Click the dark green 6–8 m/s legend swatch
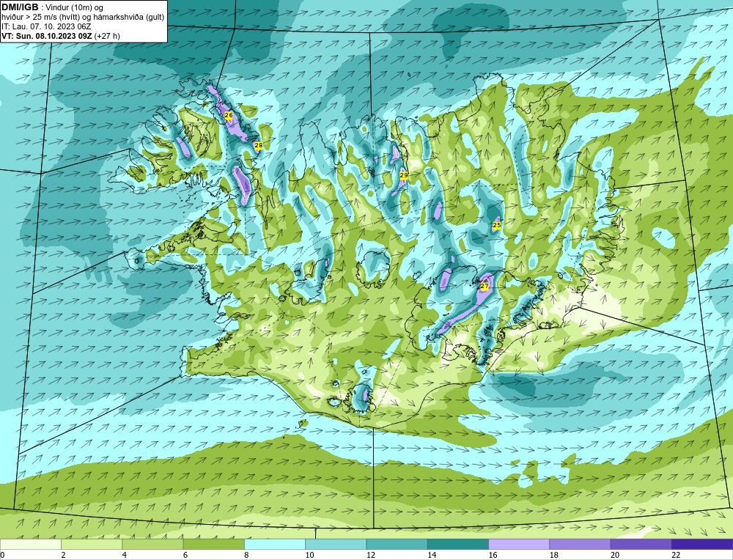 click(x=213, y=544)
